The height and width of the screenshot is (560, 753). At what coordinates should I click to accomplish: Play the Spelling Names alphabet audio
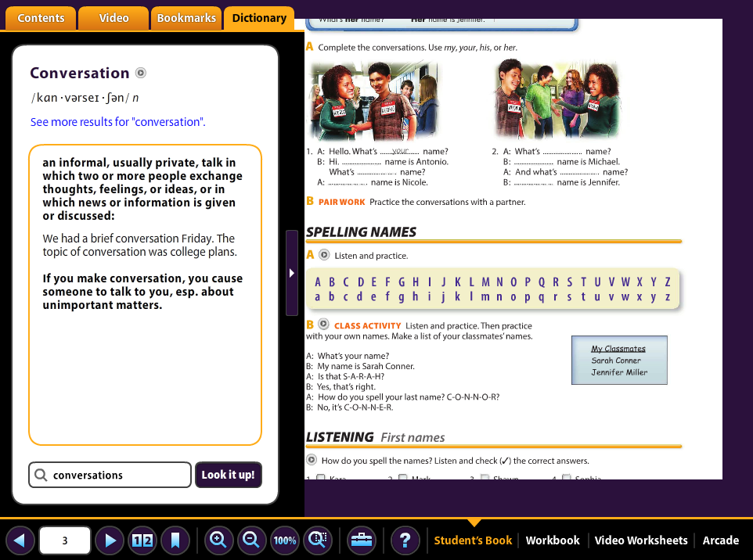[x=324, y=255]
